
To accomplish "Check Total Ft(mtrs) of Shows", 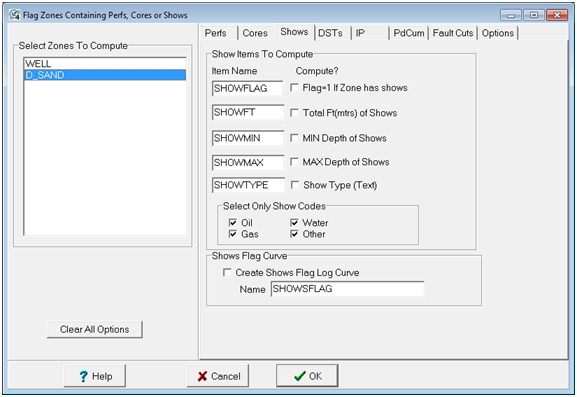I will coord(294,113).
